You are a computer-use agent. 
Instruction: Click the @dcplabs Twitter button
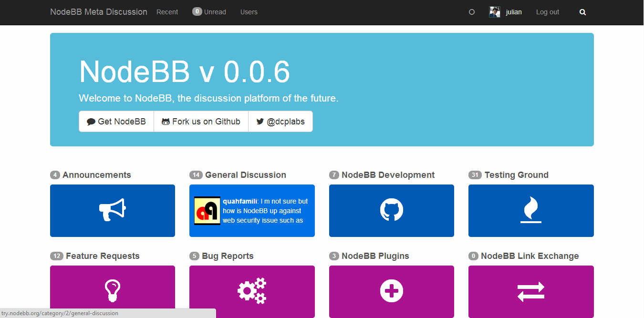[280, 122]
